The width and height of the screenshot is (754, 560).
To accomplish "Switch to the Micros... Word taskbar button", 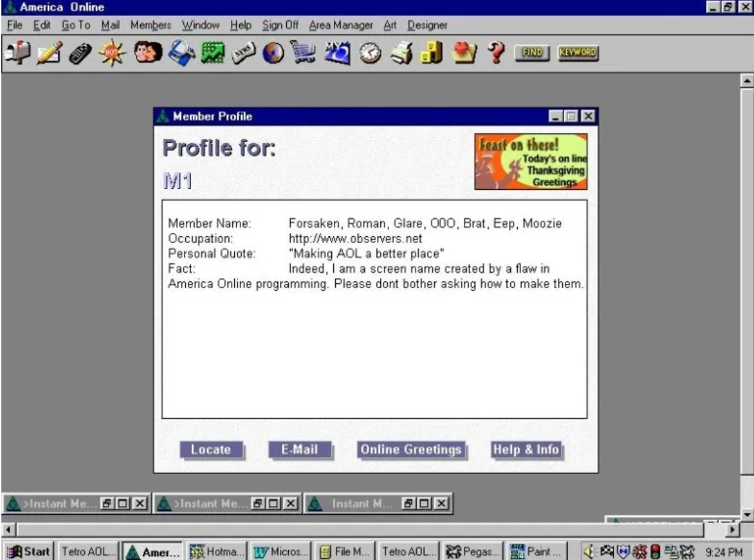I will pyautogui.click(x=281, y=551).
